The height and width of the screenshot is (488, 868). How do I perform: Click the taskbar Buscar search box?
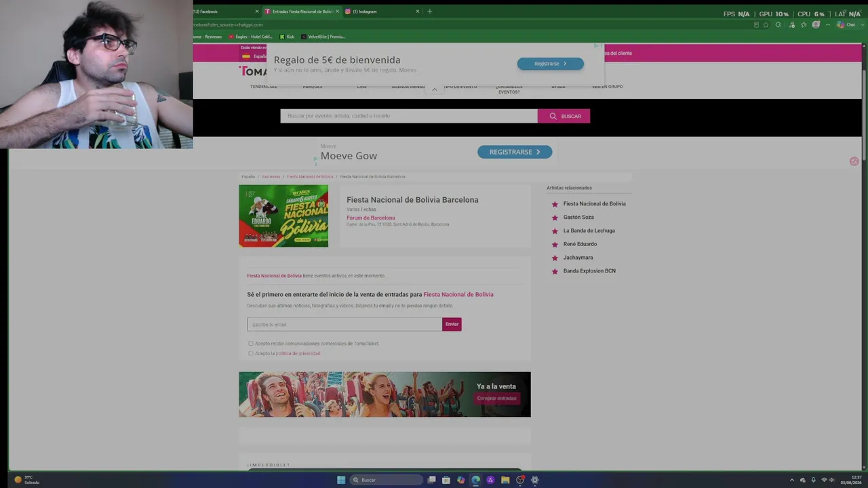click(x=386, y=480)
